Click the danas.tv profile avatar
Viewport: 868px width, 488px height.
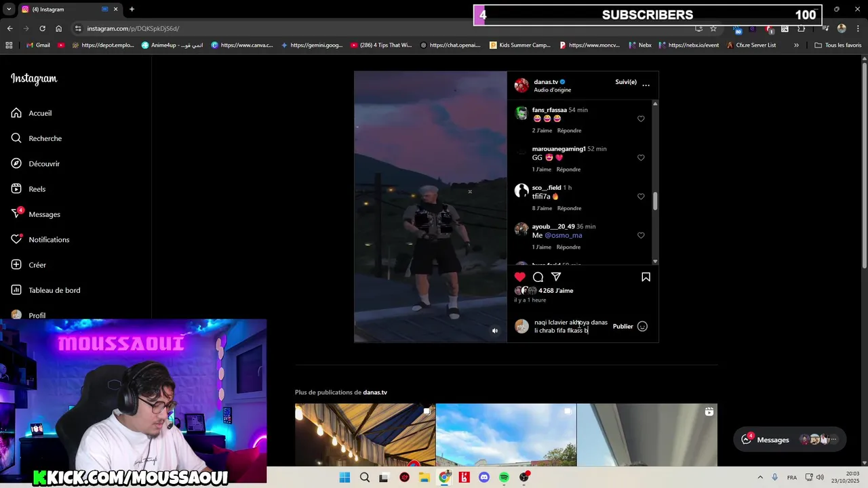pyautogui.click(x=521, y=85)
